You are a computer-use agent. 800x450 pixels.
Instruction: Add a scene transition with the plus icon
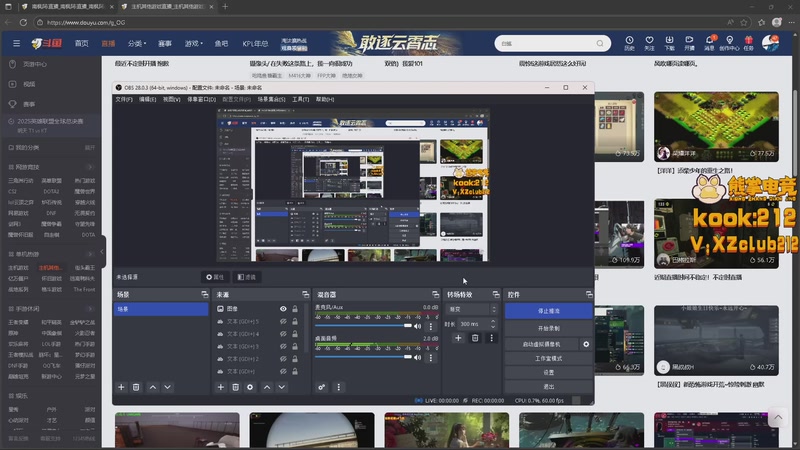click(458, 338)
